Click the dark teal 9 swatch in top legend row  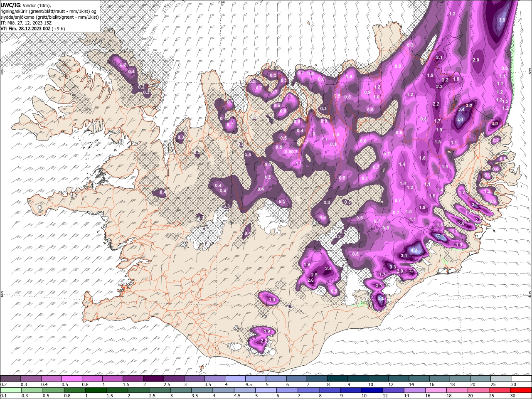click(357, 378)
